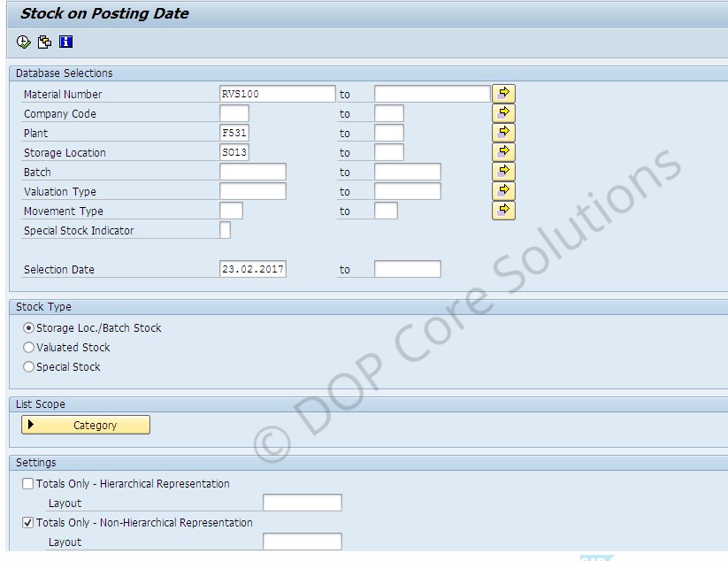Click the Information icon
728x561 pixels.
click(x=64, y=41)
